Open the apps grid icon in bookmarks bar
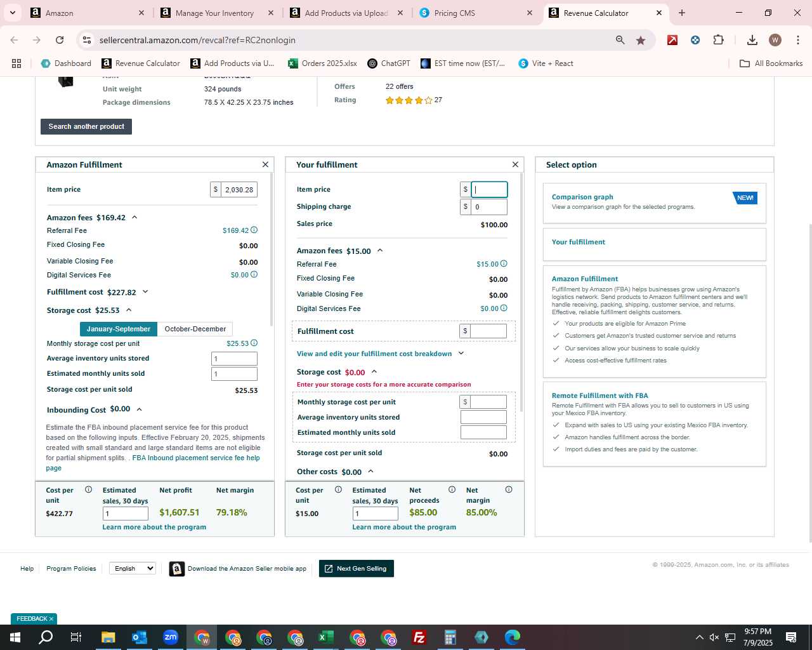812x650 pixels. coord(16,63)
